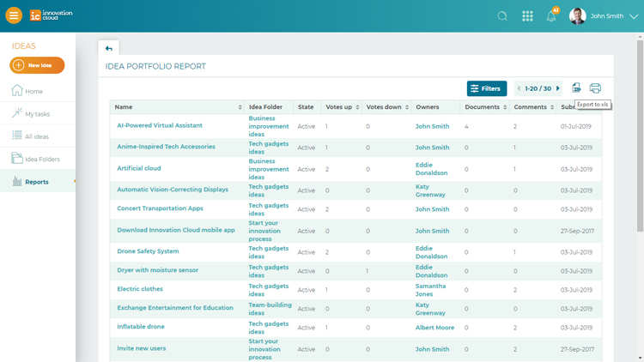The width and height of the screenshot is (644, 362).
Task: Click the Innovation Cloud logo
Action: tap(51, 15)
